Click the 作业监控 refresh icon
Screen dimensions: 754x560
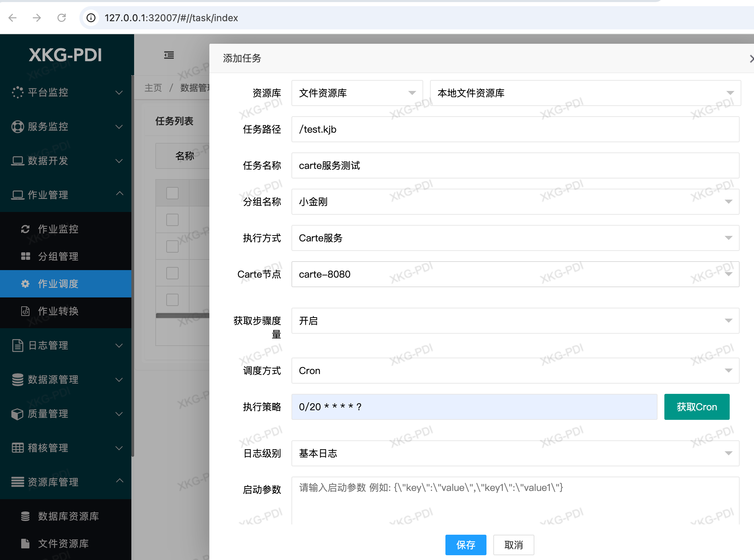point(26,229)
